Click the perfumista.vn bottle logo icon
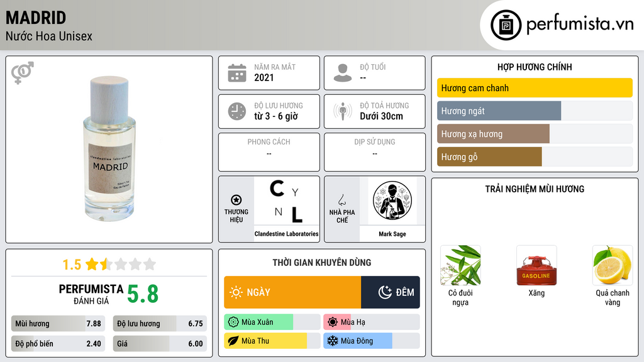The height and width of the screenshot is (362, 644). 506,25
